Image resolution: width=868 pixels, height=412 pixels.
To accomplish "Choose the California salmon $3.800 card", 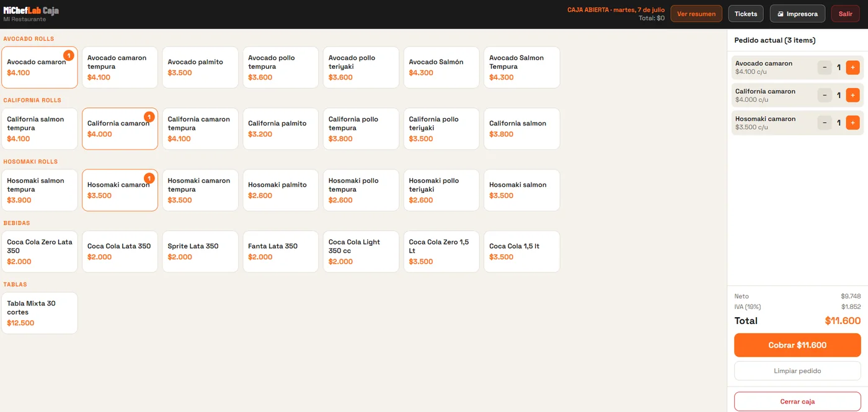I will [522, 129].
